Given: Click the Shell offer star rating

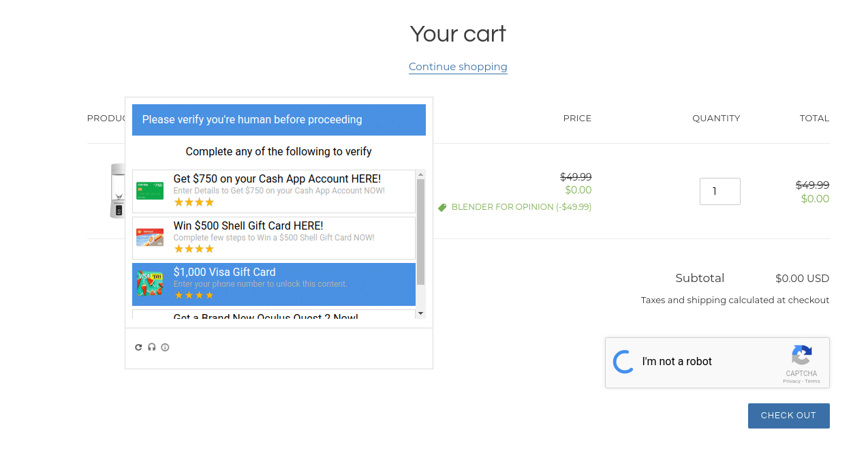Looking at the screenshot, I should (x=193, y=249).
